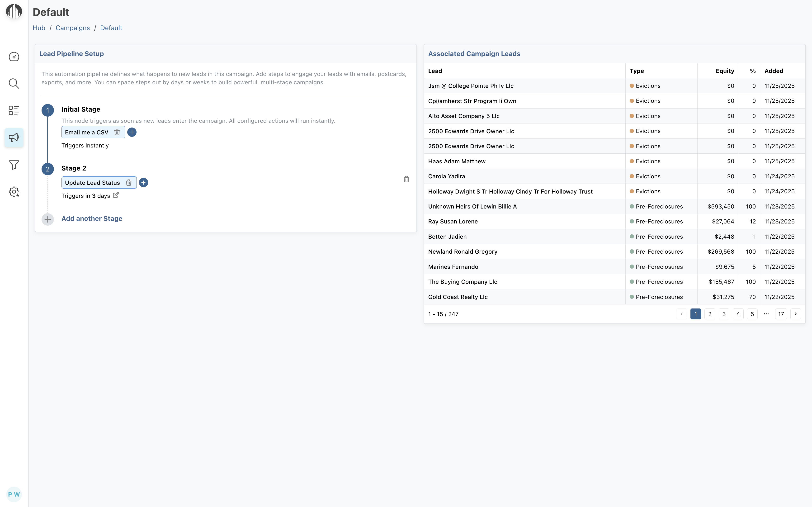The width and height of the screenshot is (812, 507).
Task: Edit the Triggers in 3 days delay
Action: [116, 195]
